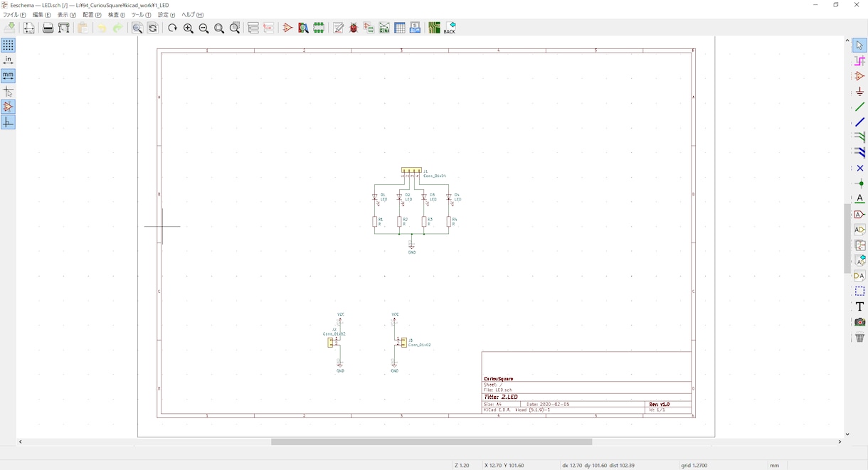The image size is (868, 470).
Task: Zoom to fit the schematic page
Action: [219, 28]
